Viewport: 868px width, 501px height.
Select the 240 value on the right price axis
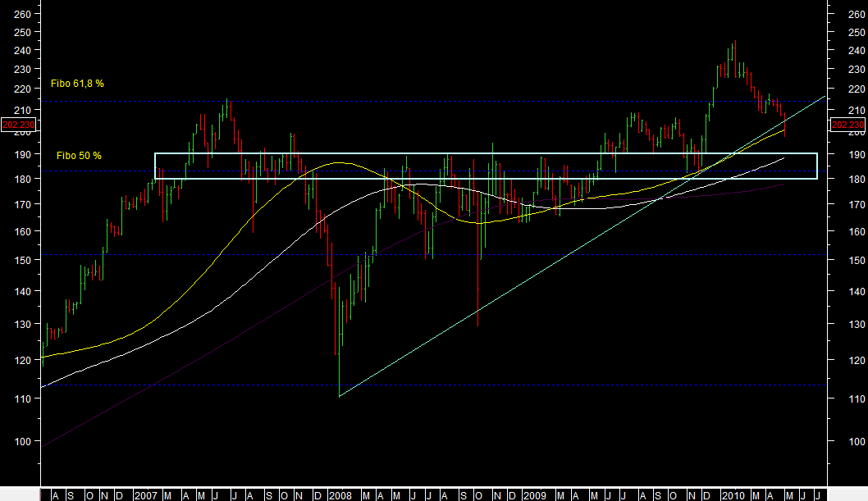pos(857,50)
